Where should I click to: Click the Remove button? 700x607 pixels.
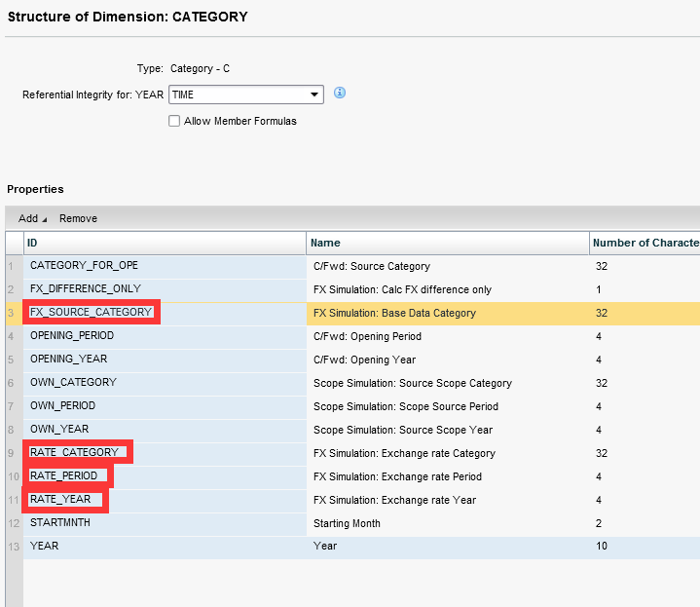[78, 218]
